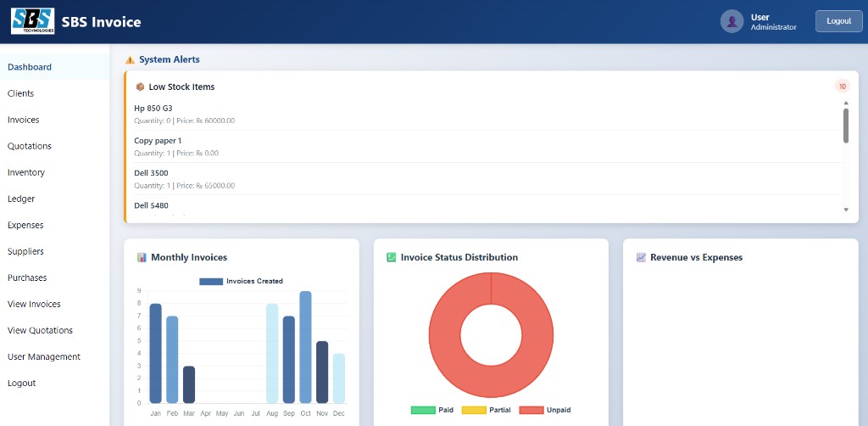Screen dimensions: 868x426
Task: Select the Hp 850 G3 low stock item
Action: click(x=488, y=114)
